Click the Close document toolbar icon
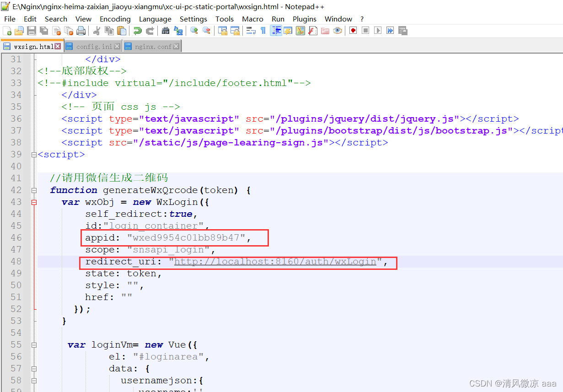 pyautogui.click(x=56, y=31)
